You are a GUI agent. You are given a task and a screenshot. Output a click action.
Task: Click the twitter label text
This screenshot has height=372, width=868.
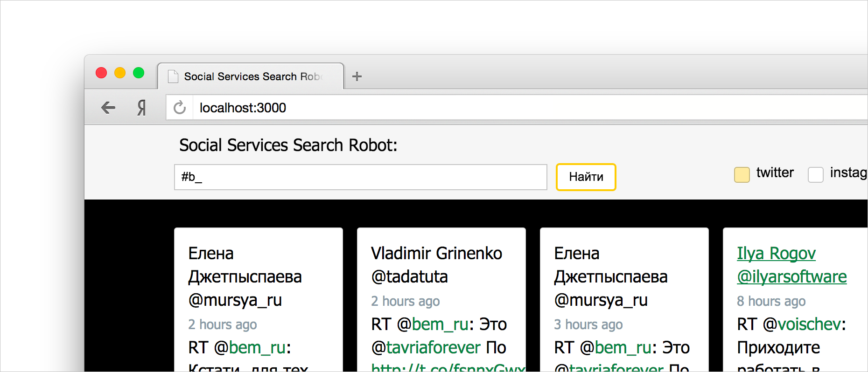tap(775, 172)
